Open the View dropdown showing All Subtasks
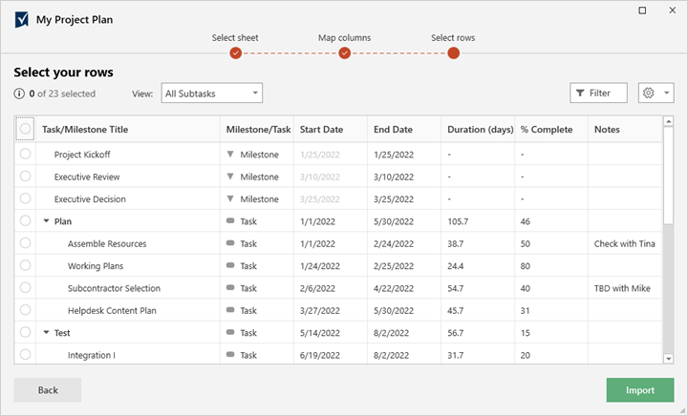This screenshot has width=688, height=416. (x=212, y=93)
